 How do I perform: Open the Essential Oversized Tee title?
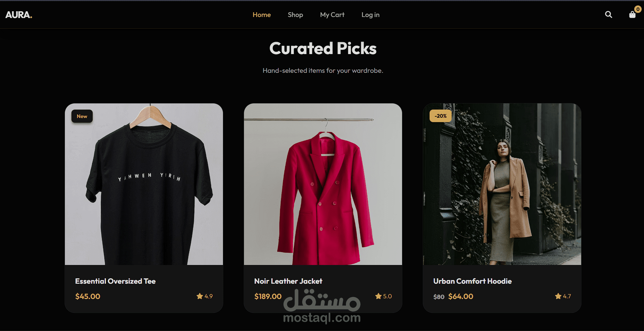[115, 281]
